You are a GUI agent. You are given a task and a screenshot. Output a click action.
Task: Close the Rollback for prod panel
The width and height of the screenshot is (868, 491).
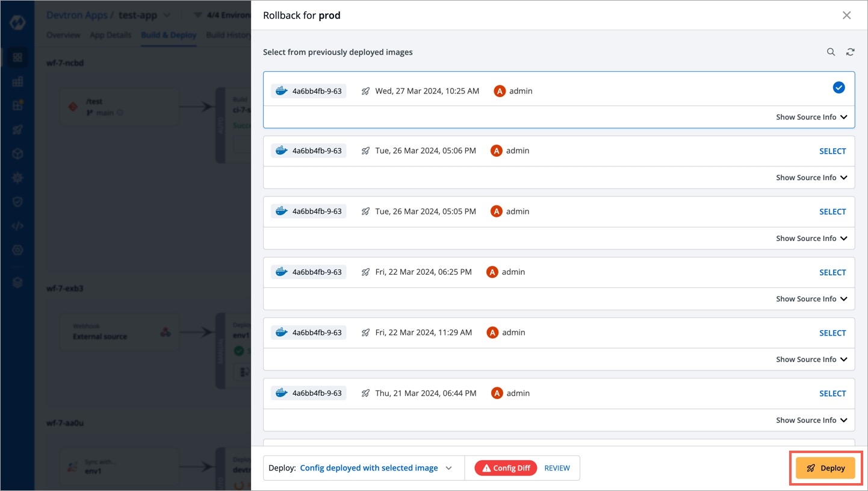(x=846, y=15)
